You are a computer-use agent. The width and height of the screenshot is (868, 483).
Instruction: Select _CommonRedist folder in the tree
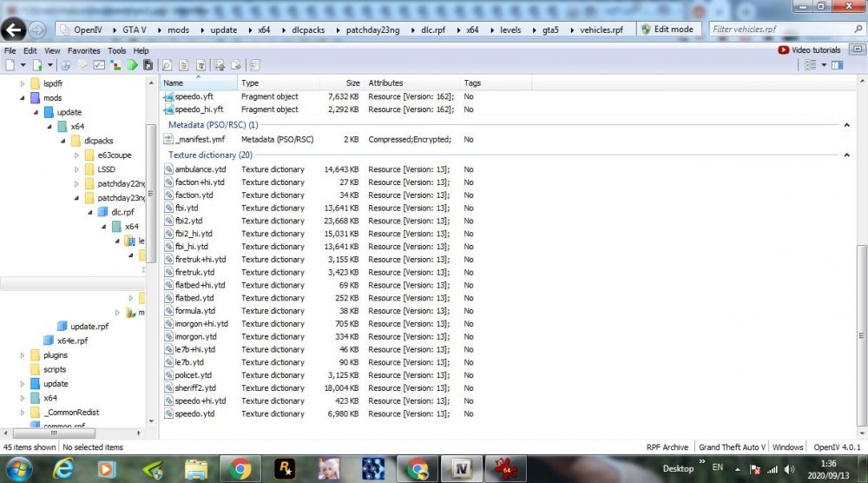[x=65, y=412]
